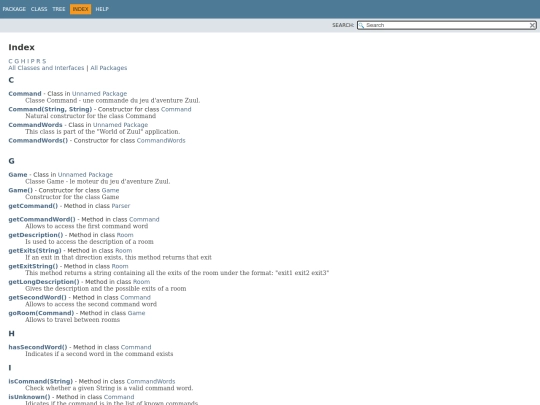Open Unnamed Package link beside CommandWords class
This screenshot has height=405, width=540.
point(121,125)
